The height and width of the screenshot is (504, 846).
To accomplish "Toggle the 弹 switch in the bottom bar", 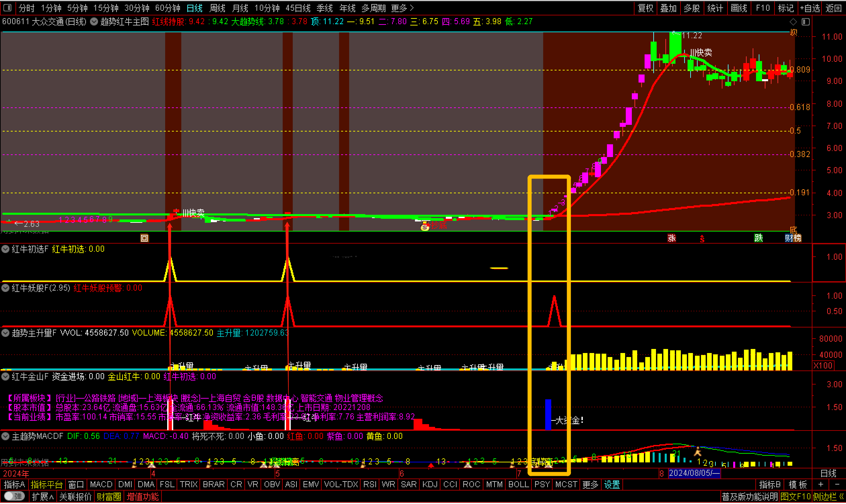I will coord(14,497).
